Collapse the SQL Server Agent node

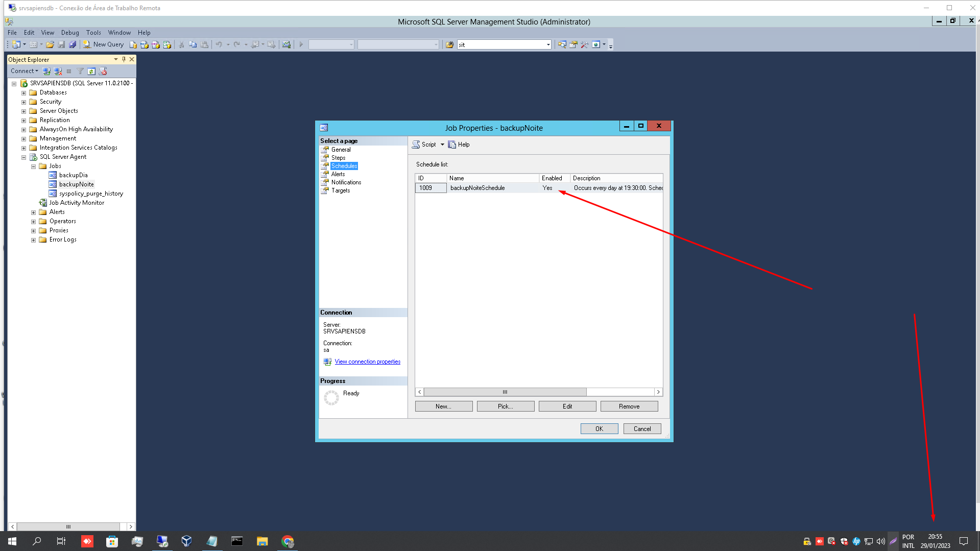[23, 157]
